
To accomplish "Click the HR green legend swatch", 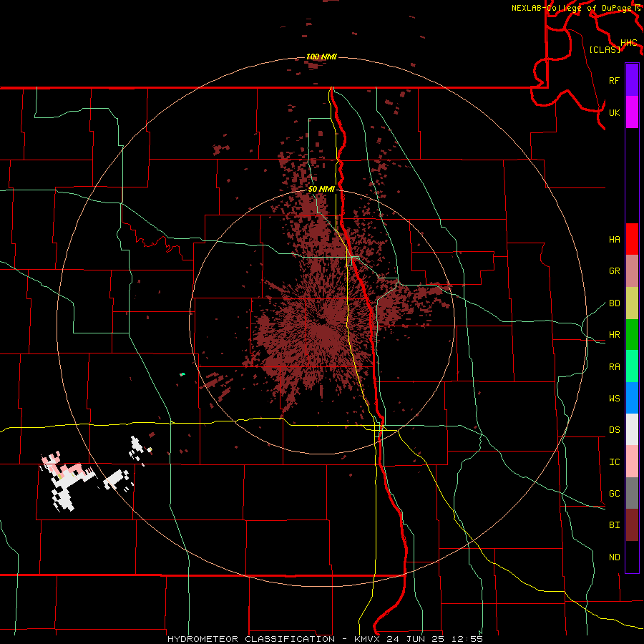I will (632, 335).
